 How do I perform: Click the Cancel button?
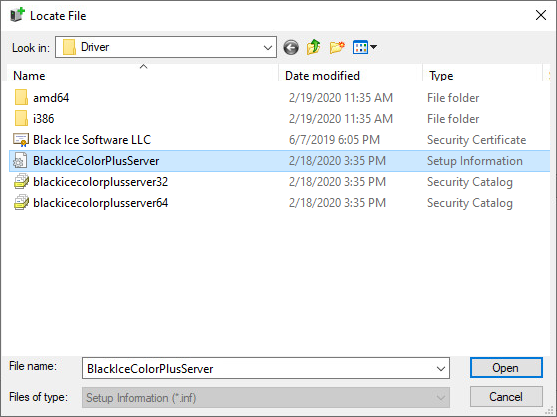coord(506,397)
